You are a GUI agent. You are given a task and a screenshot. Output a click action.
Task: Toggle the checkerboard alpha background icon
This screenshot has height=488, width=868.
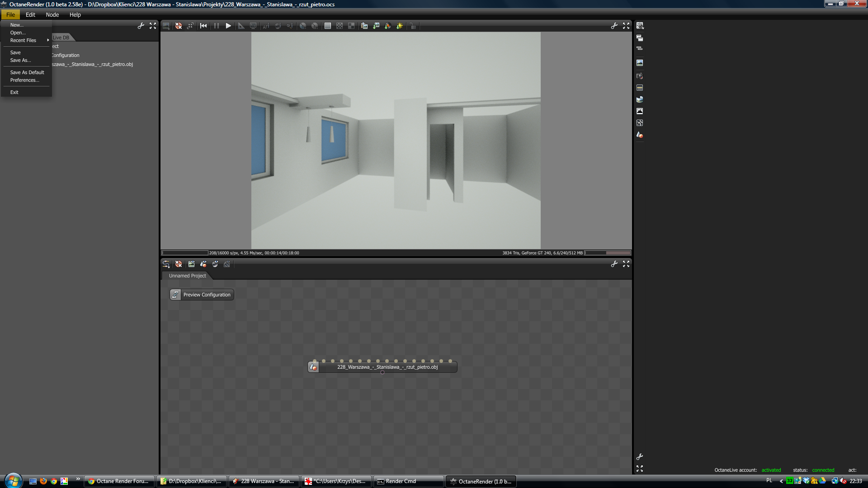[340, 26]
